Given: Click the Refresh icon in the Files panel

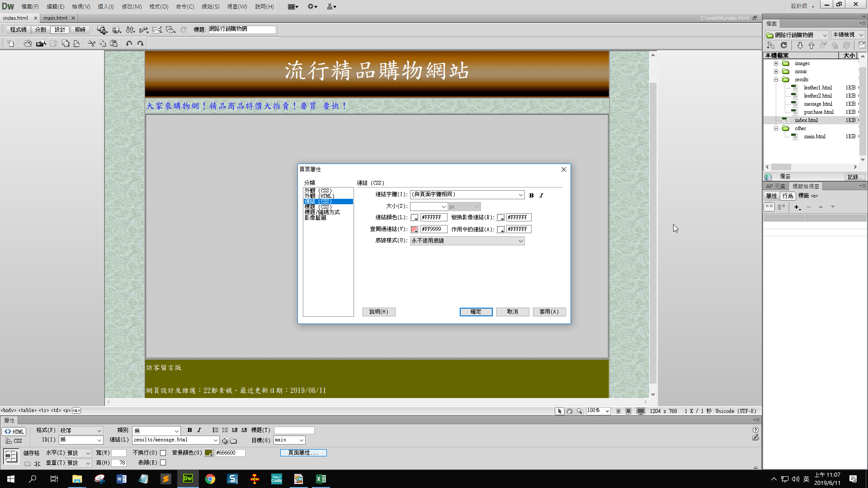Looking at the screenshot, I should pyautogui.click(x=784, y=45).
